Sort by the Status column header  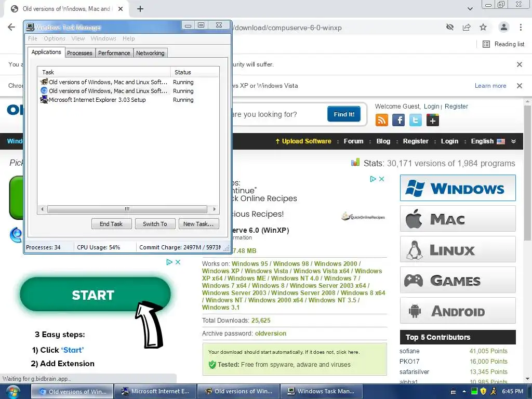point(195,72)
